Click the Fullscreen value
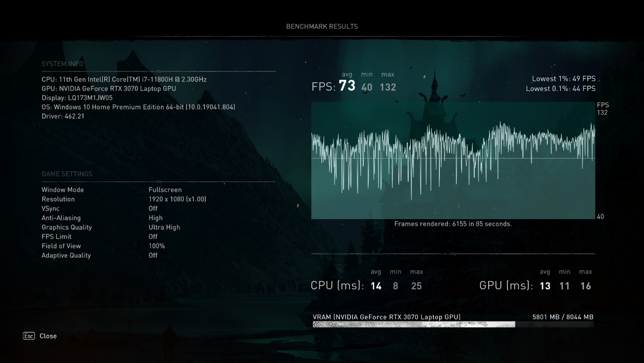This screenshot has width=644, height=363. [165, 190]
